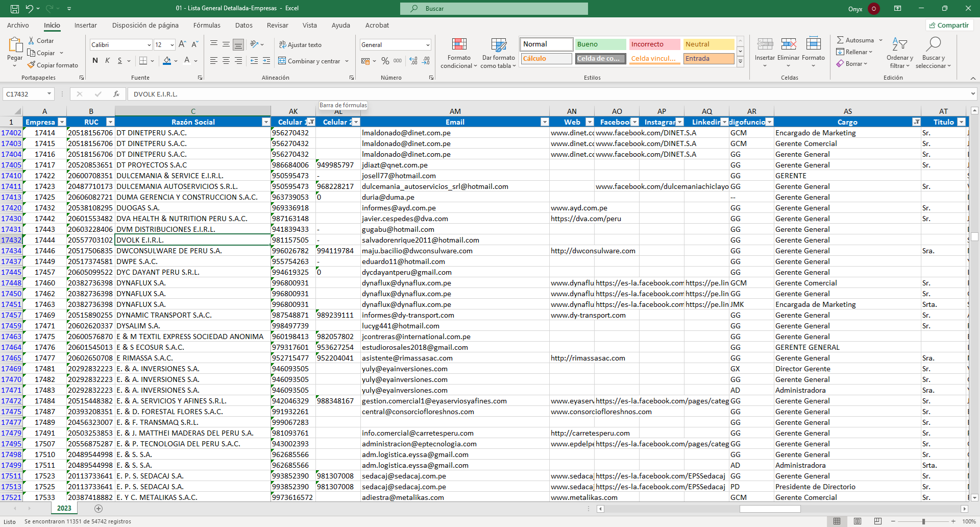This screenshot has width=980, height=527.
Task: Toggle Wrap Text (Ajustar texto)
Action: click(x=300, y=45)
